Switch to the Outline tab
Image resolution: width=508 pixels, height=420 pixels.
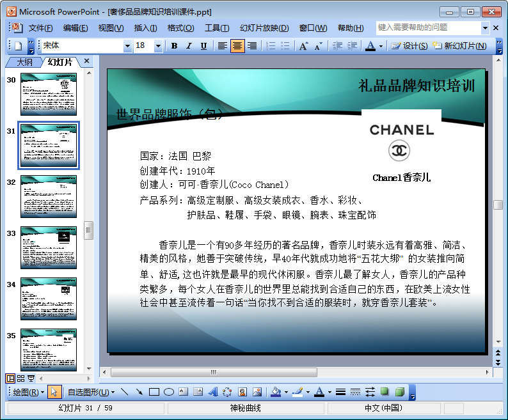point(24,62)
